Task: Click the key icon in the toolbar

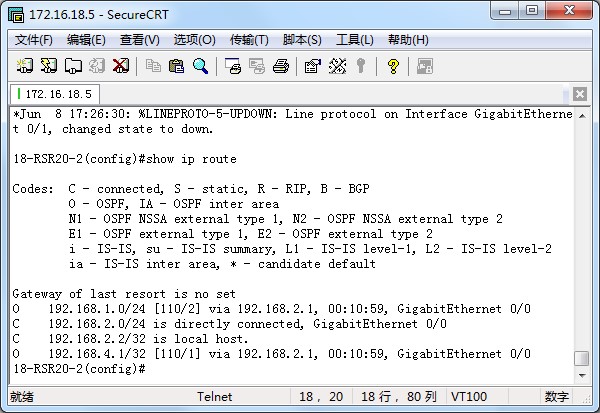Action: click(360, 66)
